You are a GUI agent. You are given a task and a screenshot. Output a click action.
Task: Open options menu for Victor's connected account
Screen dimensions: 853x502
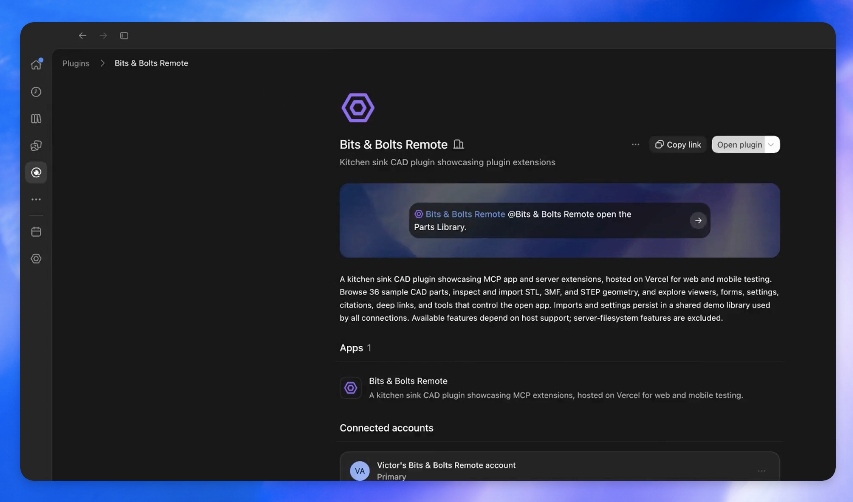762,471
